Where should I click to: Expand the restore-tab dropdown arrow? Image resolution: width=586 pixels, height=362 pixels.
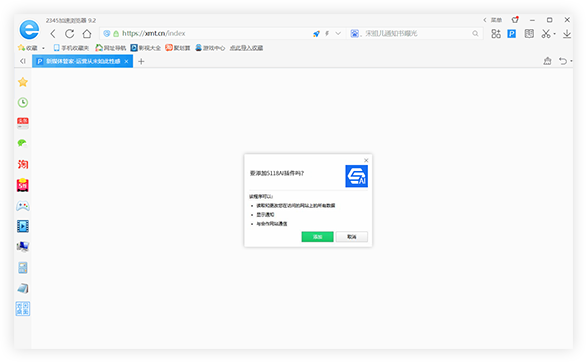[571, 61]
